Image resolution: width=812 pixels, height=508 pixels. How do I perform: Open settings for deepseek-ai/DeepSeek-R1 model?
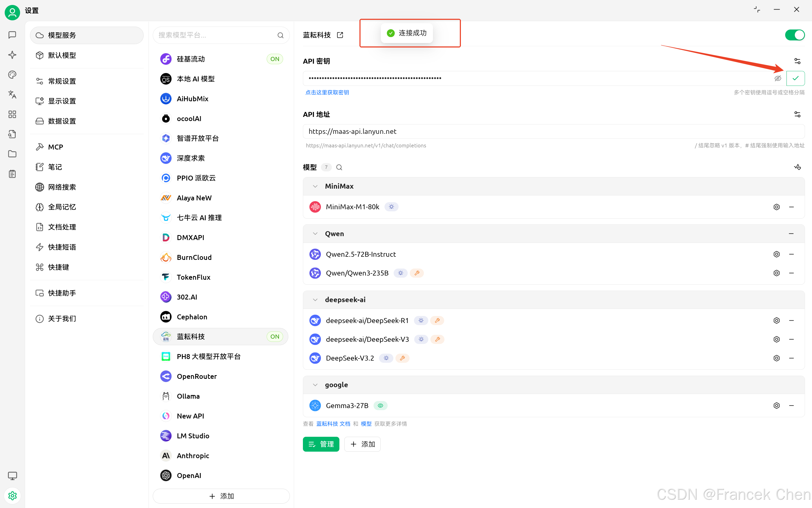(777, 320)
